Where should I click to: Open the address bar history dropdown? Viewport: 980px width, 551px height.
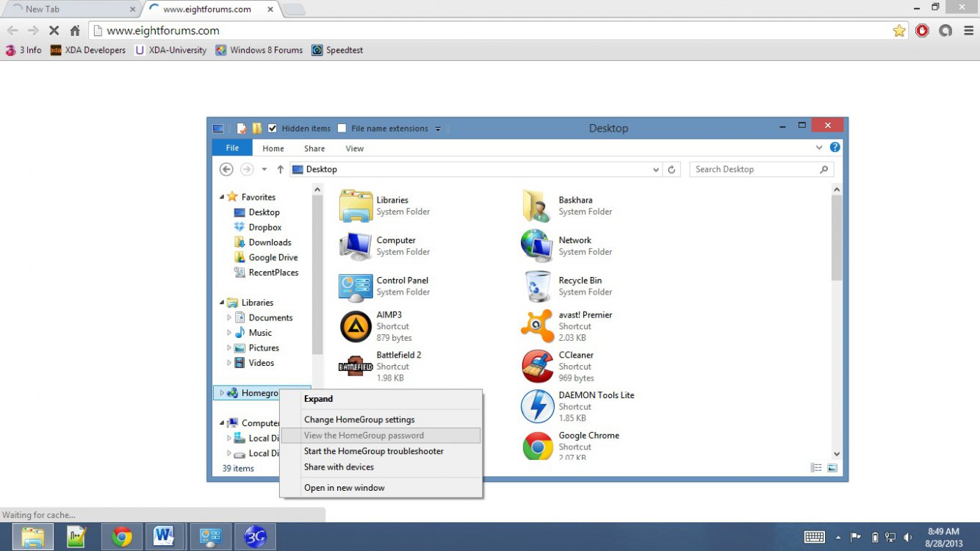[656, 170]
